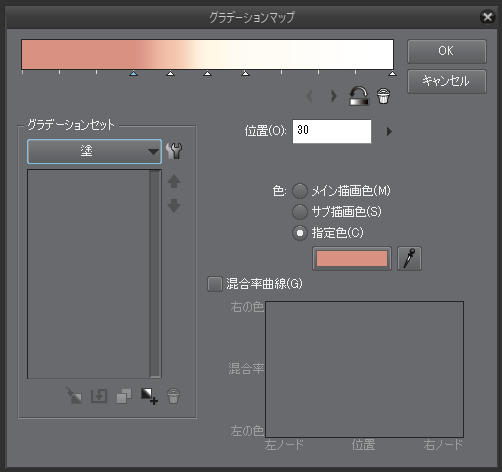Click the キャンセル button
This screenshot has height=472, width=502.
pyautogui.click(x=447, y=81)
